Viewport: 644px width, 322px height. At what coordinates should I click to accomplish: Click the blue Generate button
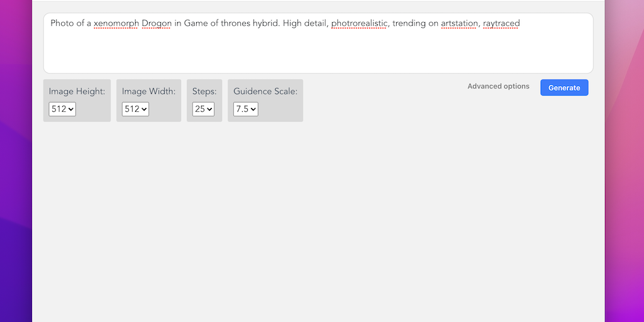click(x=564, y=87)
